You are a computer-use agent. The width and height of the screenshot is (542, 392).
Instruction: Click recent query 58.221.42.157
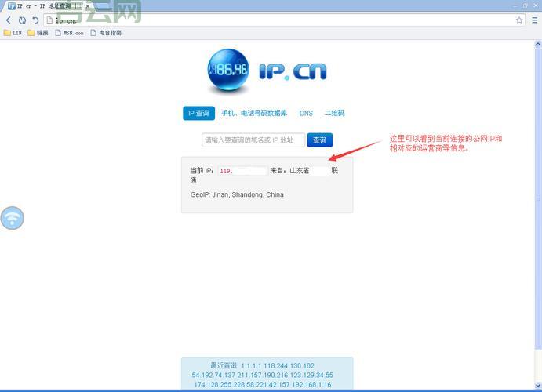(267, 384)
